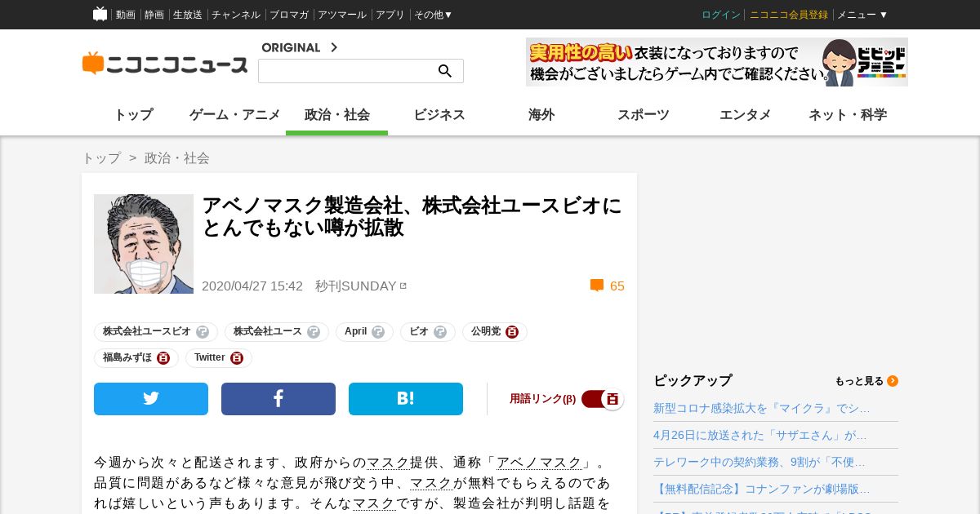Share article on Twitter
This screenshot has width=980, height=514.
coord(151,399)
